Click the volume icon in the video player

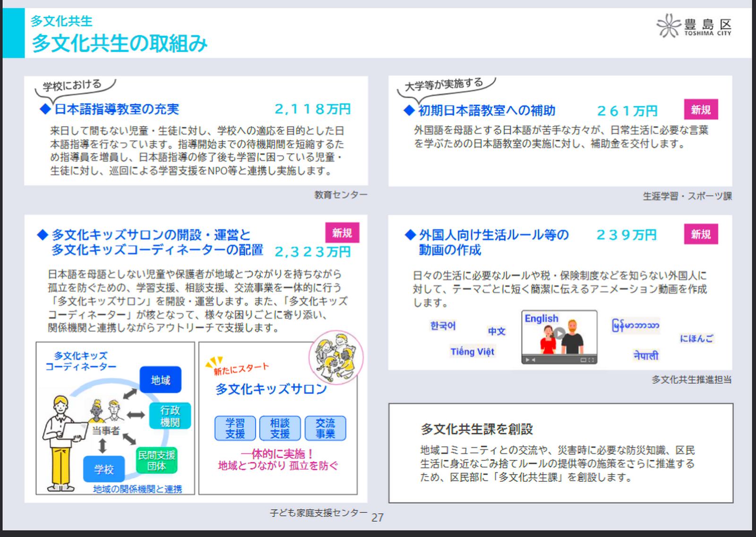pos(533,360)
